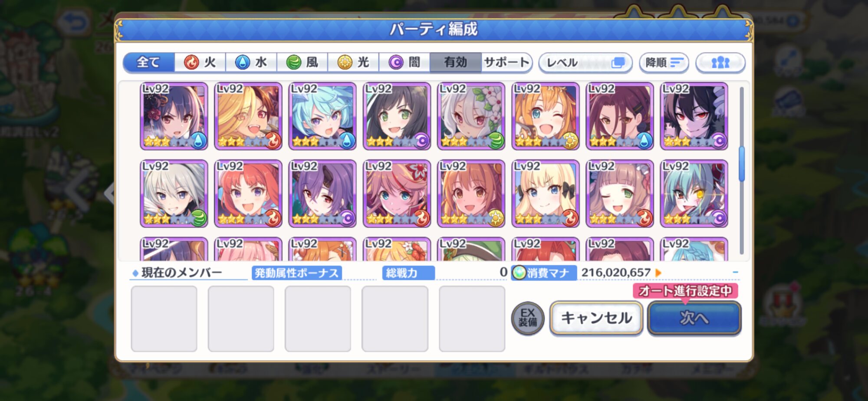Click the キャンセル button
The image size is (868, 401).
(x=596, y=318)
